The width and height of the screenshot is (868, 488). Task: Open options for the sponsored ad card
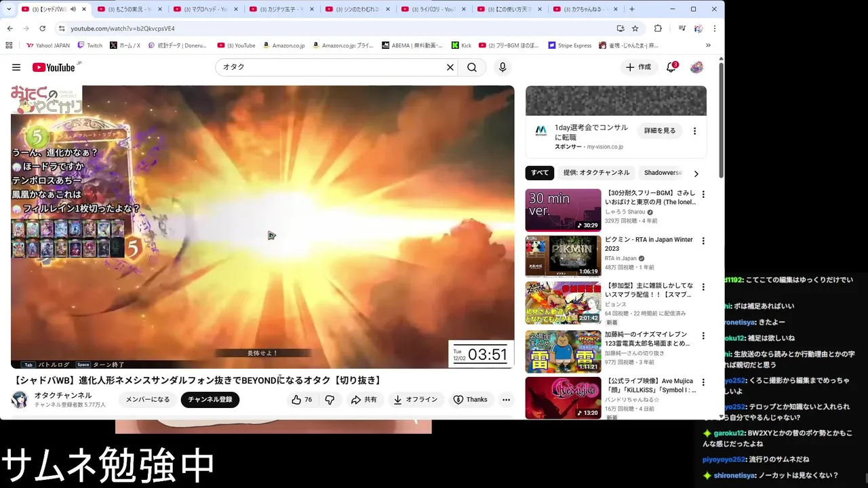pyautogui.click(x=694, y=131)
